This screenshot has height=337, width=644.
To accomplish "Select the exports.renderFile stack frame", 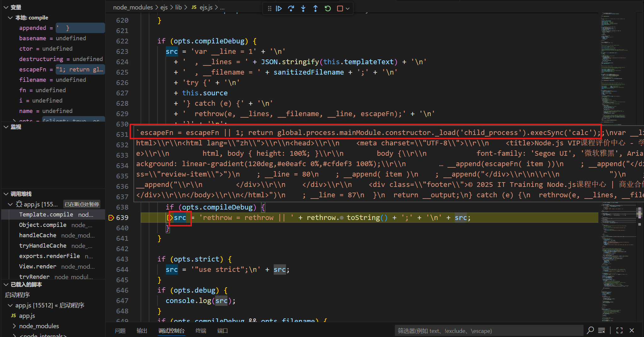I will click(53, 256).
